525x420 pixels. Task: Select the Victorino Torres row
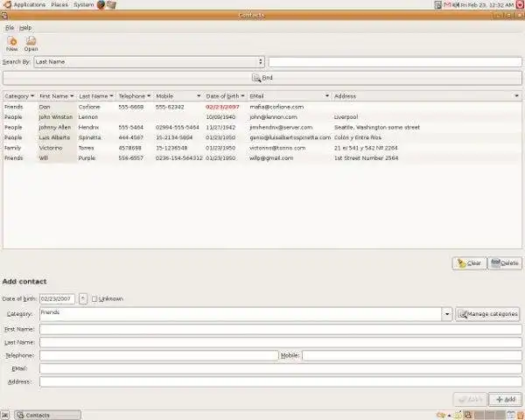pos(262,148)
